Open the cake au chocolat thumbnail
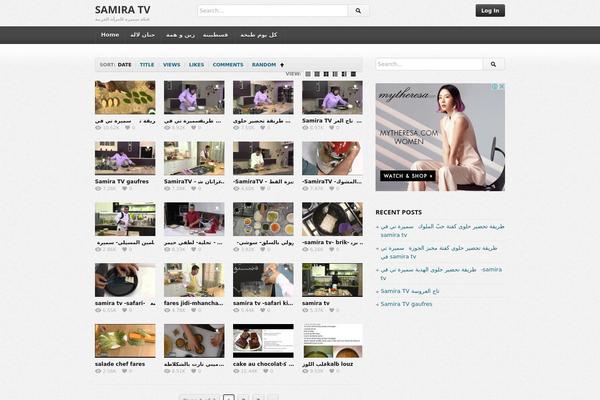This screenshot has height=400, width=600. pyautogui.click(x=263, y=341)
